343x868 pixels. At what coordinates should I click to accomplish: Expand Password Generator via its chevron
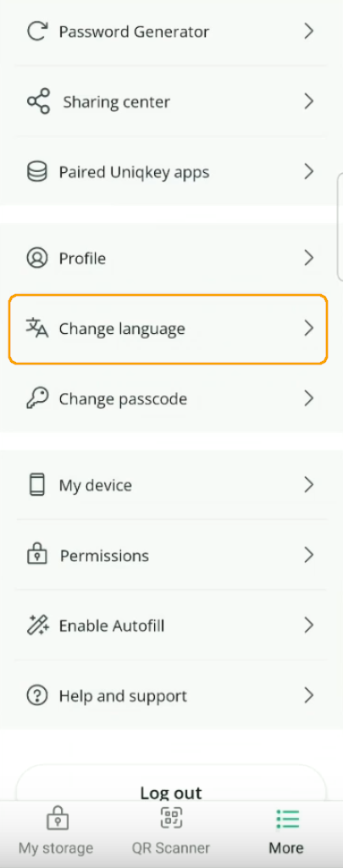308,31
